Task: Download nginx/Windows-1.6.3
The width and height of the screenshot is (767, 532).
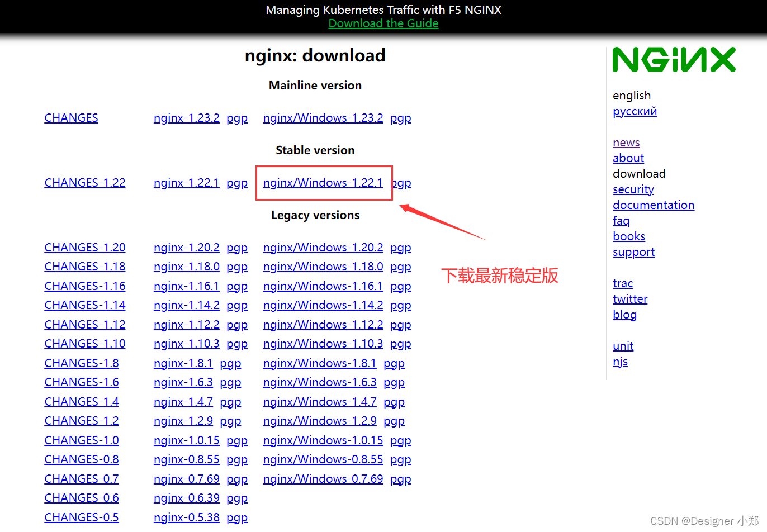Action: [x=320, y=382]
